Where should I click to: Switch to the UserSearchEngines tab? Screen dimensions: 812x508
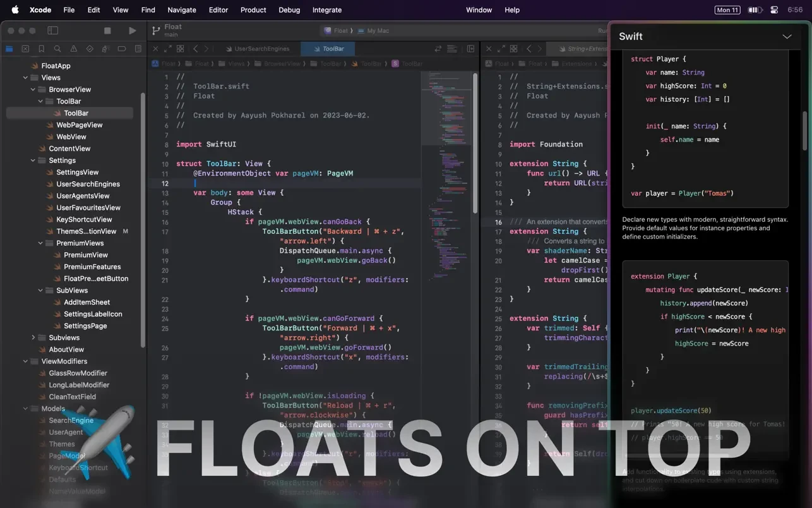point(261,49)
